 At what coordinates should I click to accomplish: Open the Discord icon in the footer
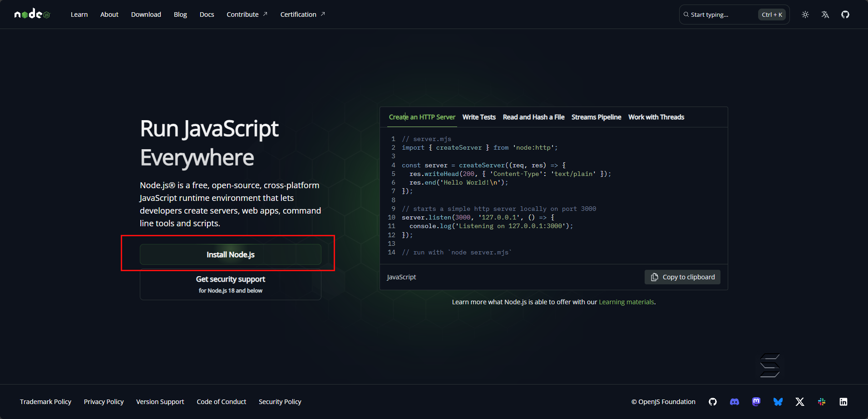point(735,402)
